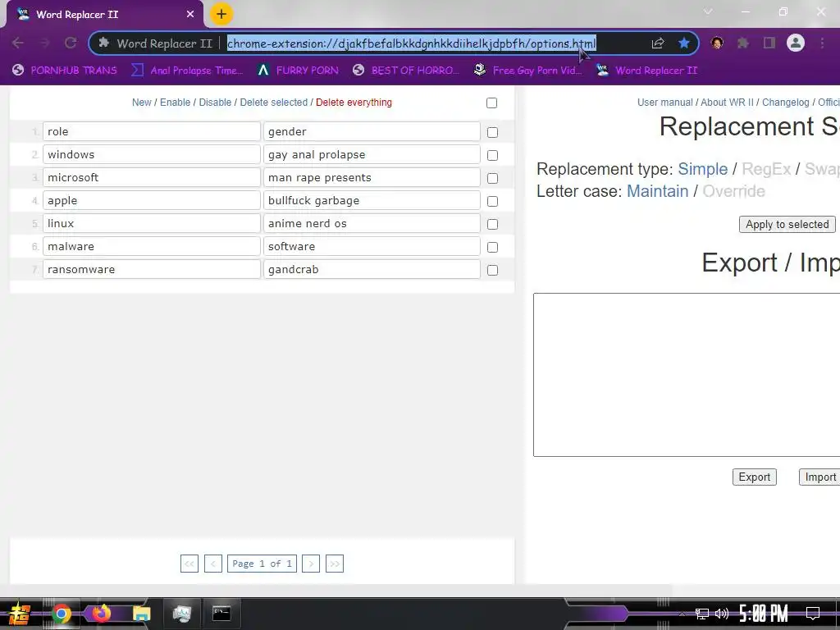840x630 pixels.
Task: Open the side panel icon
Action: point(769,43)
